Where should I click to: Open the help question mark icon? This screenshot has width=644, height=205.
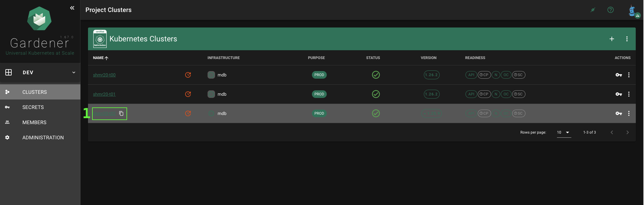click(610, 10)
